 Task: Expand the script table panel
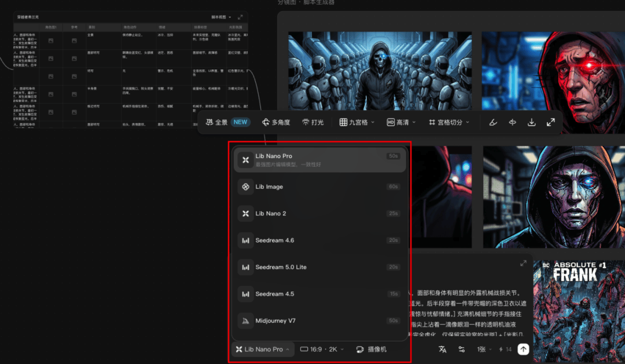tap(240, 17)
